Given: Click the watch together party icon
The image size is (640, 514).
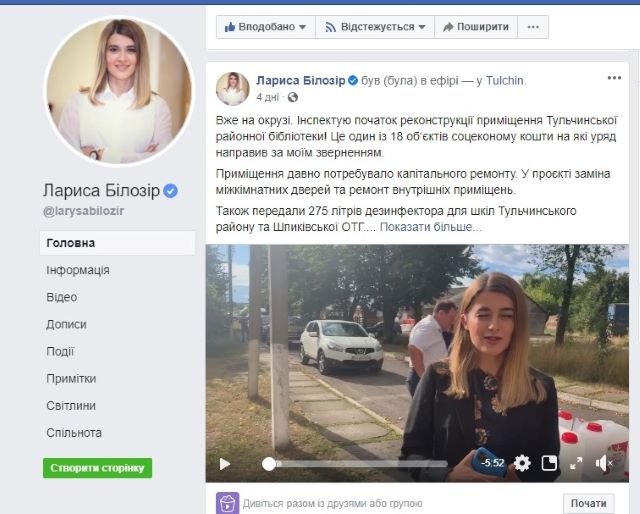Looking at the screenshot, I should point(227,503).
